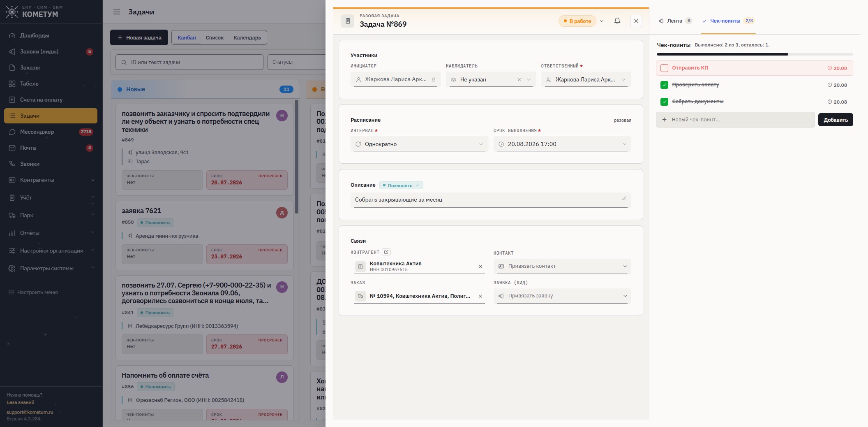
Task: Switch to the Лента tab
Action: (x=675, y=21)
